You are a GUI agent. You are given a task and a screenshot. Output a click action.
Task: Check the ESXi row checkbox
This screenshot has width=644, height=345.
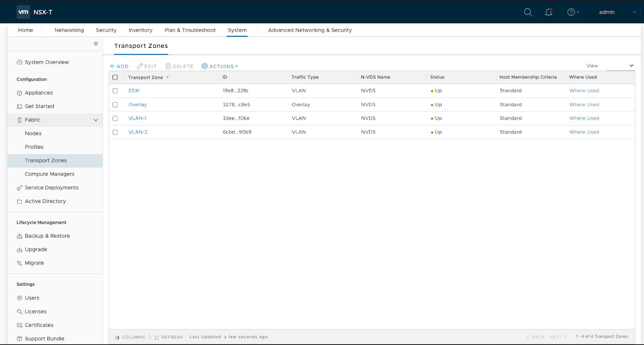click(x=115, y=91)
